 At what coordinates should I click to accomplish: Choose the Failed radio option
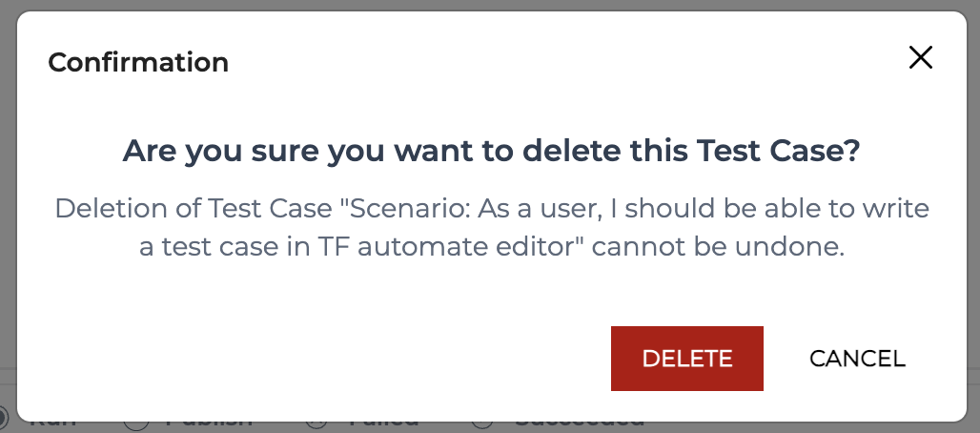(316, 423)
